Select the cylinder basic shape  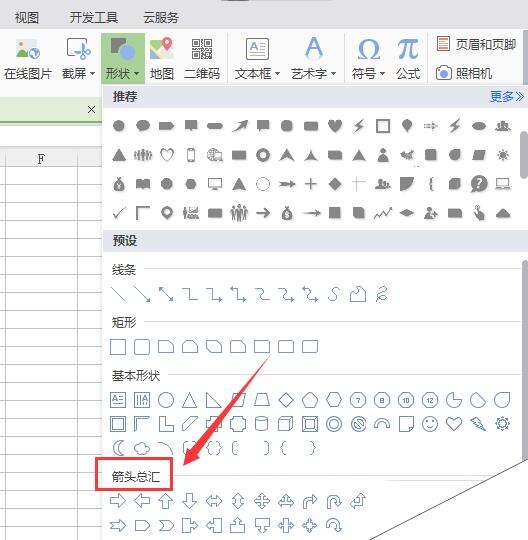click(x=261, y=424)
